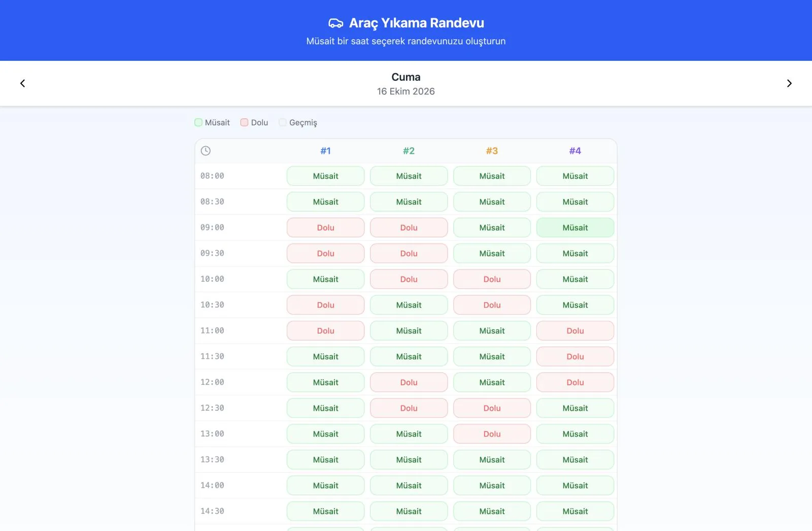812x531 pixels.
Task: Book highlighted 09:00 slot in bay #4
Action: pyautogui.click(x=576, y=228)
